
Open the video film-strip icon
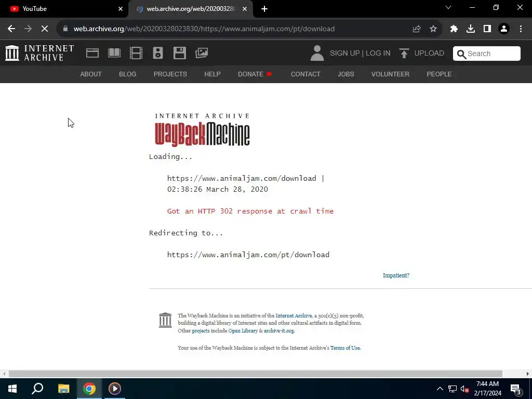click(x=136, y=53)
